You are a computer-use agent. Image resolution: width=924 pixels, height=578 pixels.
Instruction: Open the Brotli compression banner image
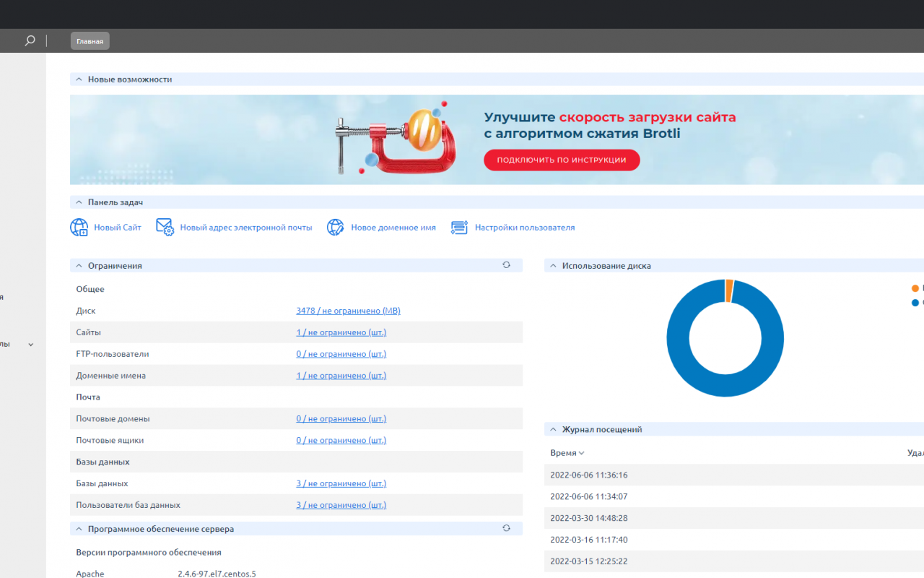(x=497, y=139)
